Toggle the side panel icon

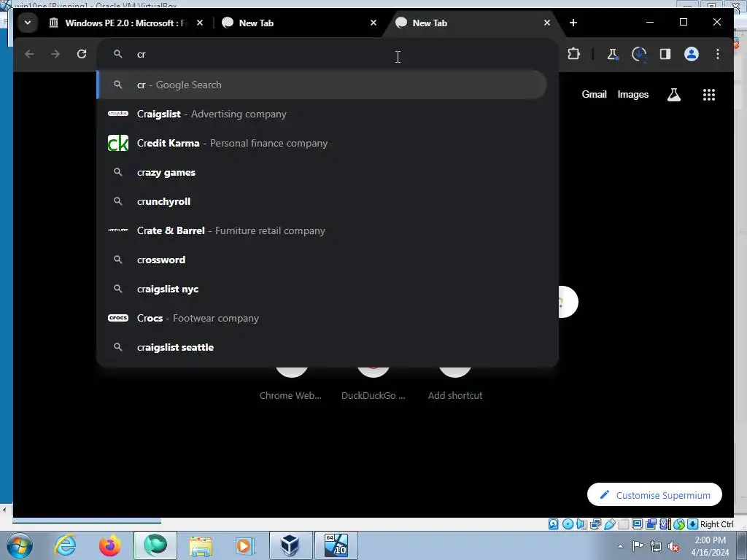(x=665, y=54)
